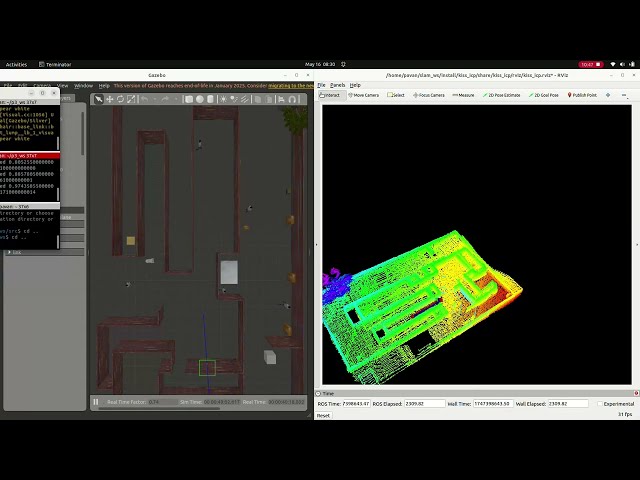Select the red-highlighted terminal title bar
The height and width of the screenshot is (480, 640).
coord(30,156)
